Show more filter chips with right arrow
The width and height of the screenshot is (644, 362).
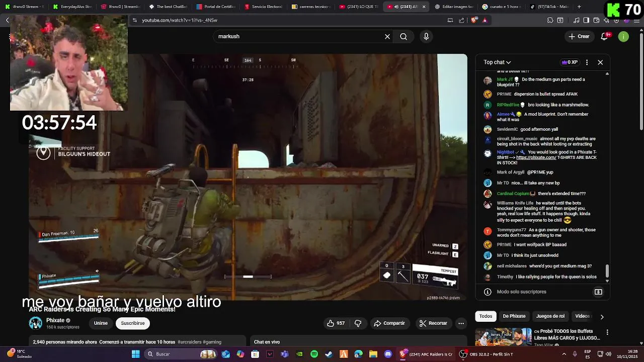(602, 317)
